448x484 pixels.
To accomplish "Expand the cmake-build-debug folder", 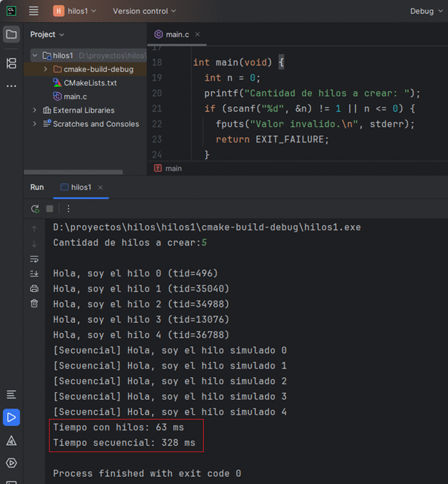I will (46, 69).
